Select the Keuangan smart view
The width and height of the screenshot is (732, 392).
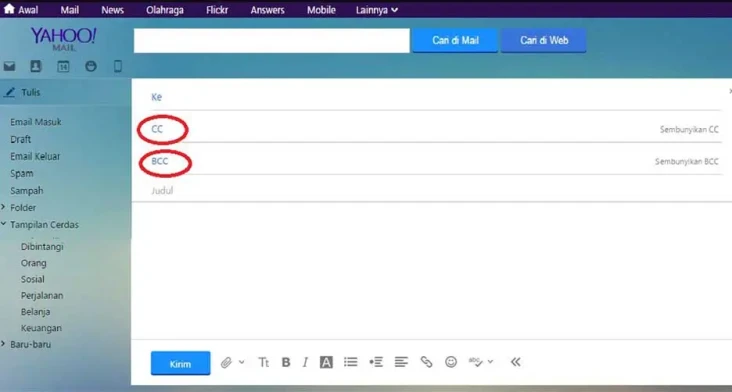(41, 328)
